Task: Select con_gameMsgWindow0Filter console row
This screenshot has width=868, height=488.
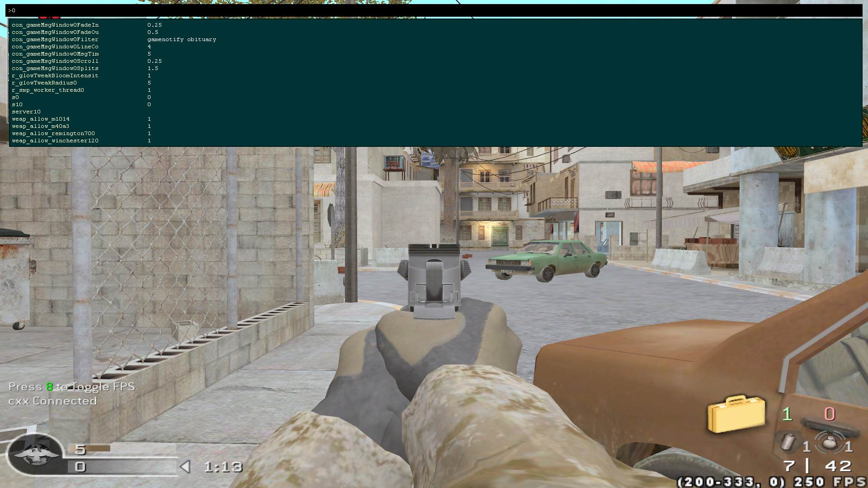Action: click(x=114, y=39)
